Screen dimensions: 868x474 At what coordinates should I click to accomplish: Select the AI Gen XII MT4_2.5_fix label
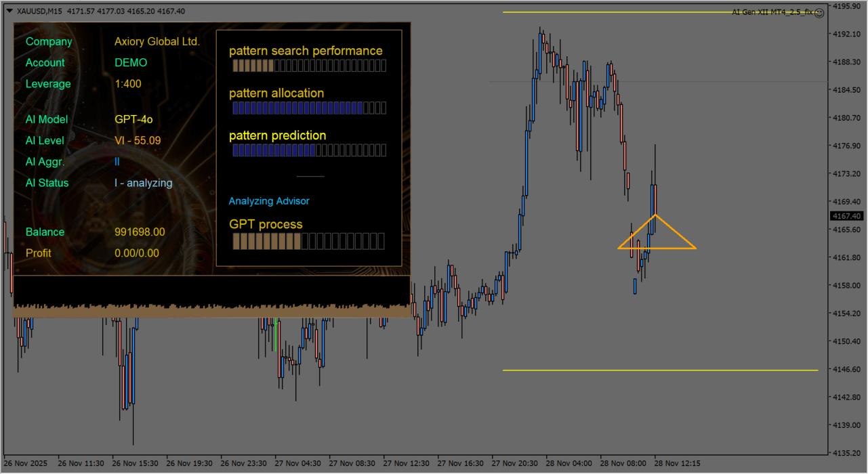772,12
